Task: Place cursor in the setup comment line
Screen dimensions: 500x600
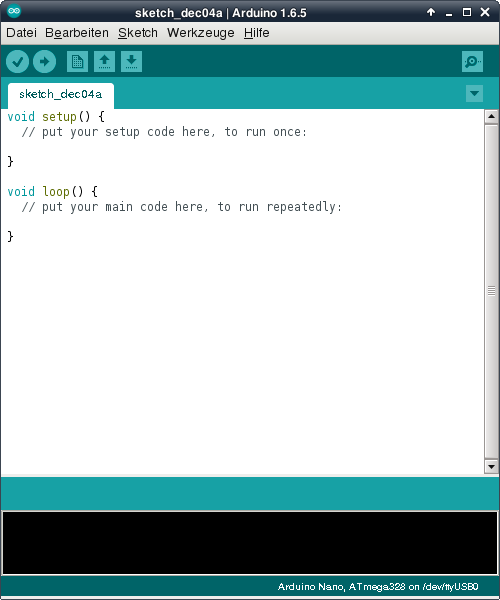Action: point(164,132)
